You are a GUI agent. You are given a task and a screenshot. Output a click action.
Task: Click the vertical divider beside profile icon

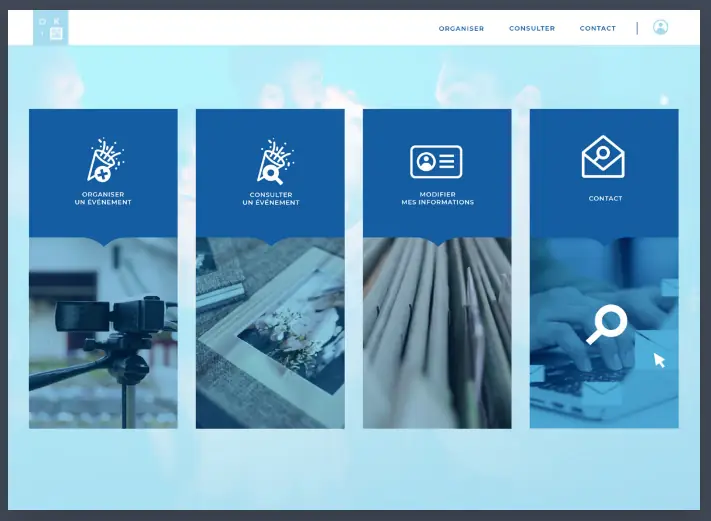[637, 28]
